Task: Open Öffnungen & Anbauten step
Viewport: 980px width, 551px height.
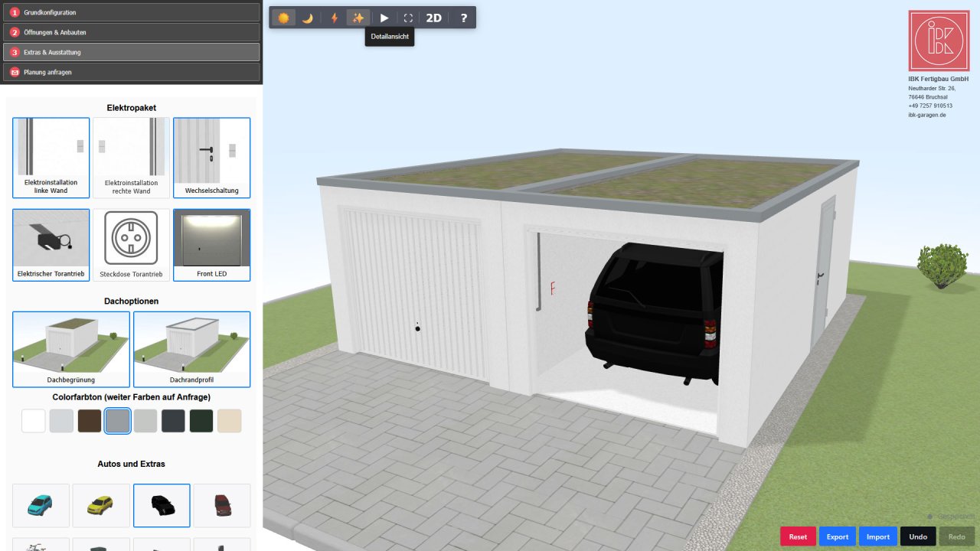Action: click(x=132, y=32)
